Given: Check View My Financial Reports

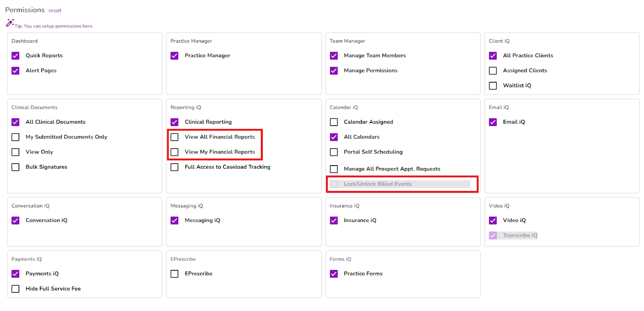Looking at the screenshot, I should point(174,152).
